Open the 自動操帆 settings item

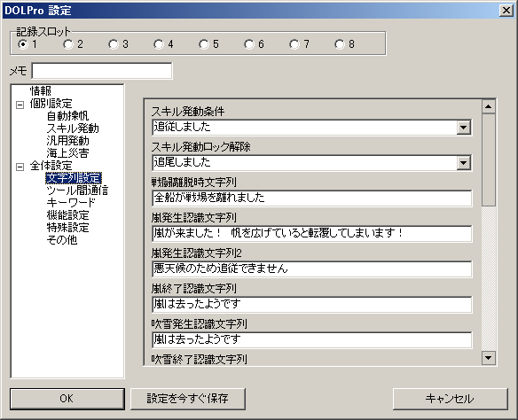[x=67, y=116]
